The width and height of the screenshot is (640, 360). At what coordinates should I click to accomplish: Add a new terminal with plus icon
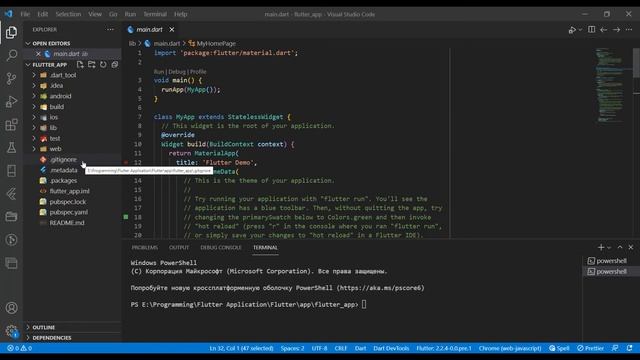(x=601, y=247)
